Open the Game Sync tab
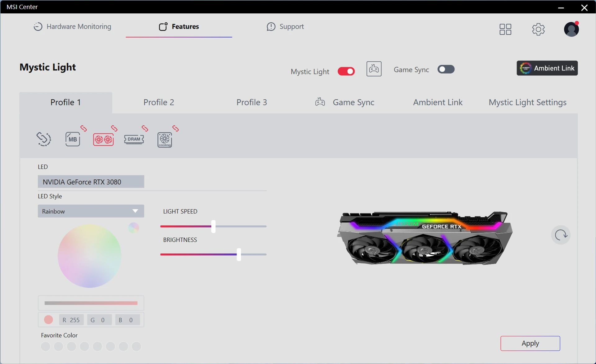 click(345, 102)
